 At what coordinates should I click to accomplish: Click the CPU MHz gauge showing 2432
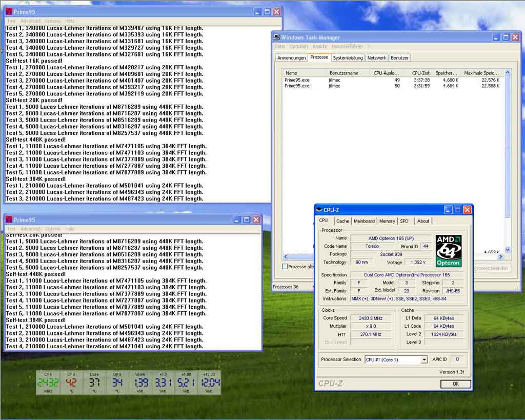coord(48,383)
